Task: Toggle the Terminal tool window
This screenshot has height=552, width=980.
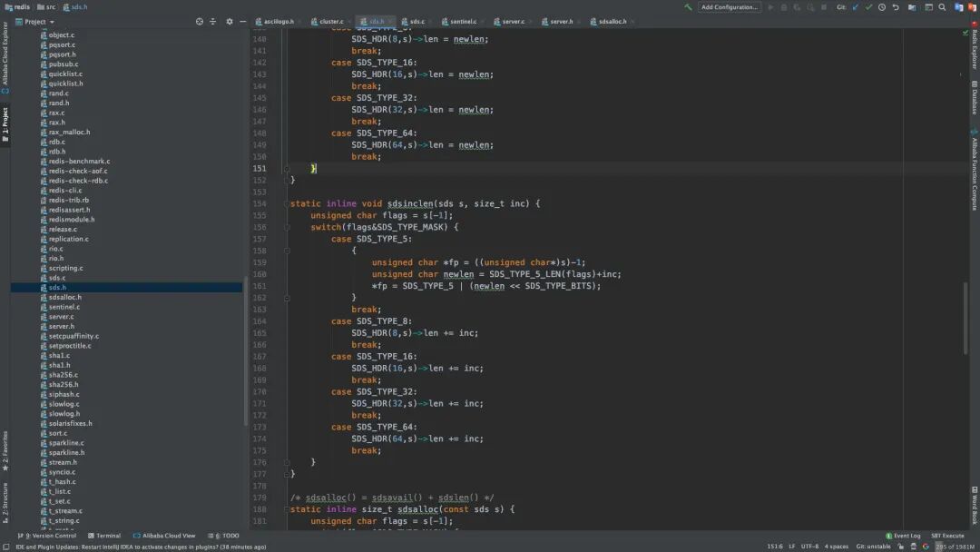Action: (x=103, y=536)
